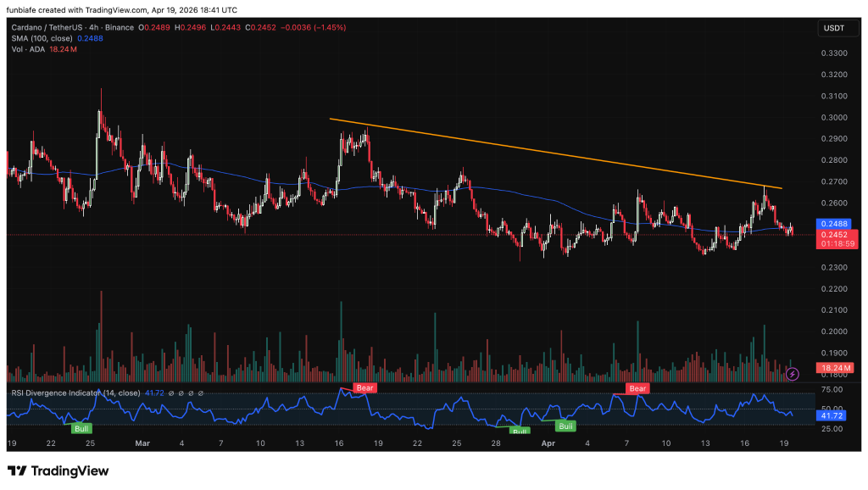Click the blue 41.72 RSI value label
868x490 pixels.
tap(832, 415)
